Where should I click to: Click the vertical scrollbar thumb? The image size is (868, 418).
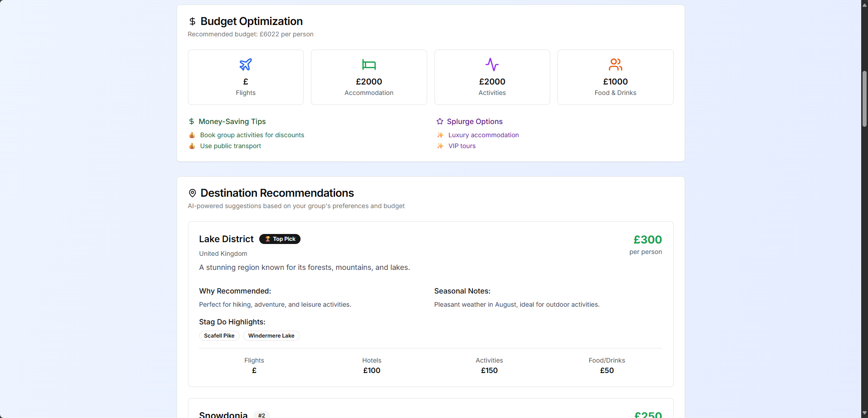[864, 99]
